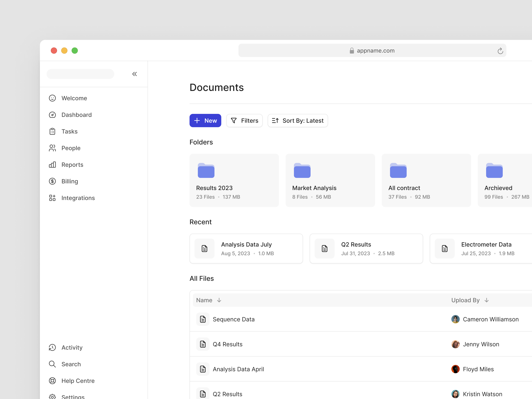
Task: Sort files by Upload By column arrow
Action: [x=486, y=300]
